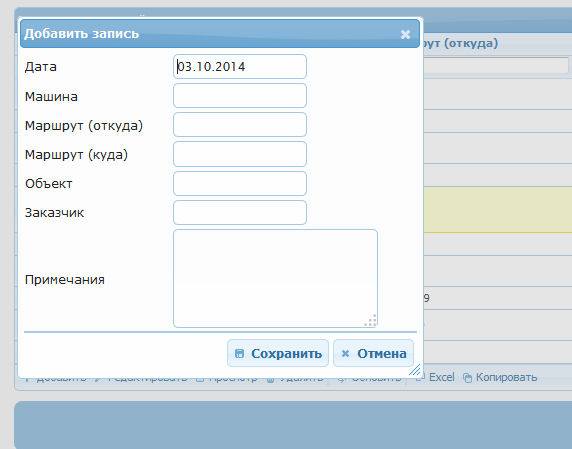Image resolution: width=572 pixels, height=449 pixels.
Task: Click the Дата input field
Action: tap(240, 66)
